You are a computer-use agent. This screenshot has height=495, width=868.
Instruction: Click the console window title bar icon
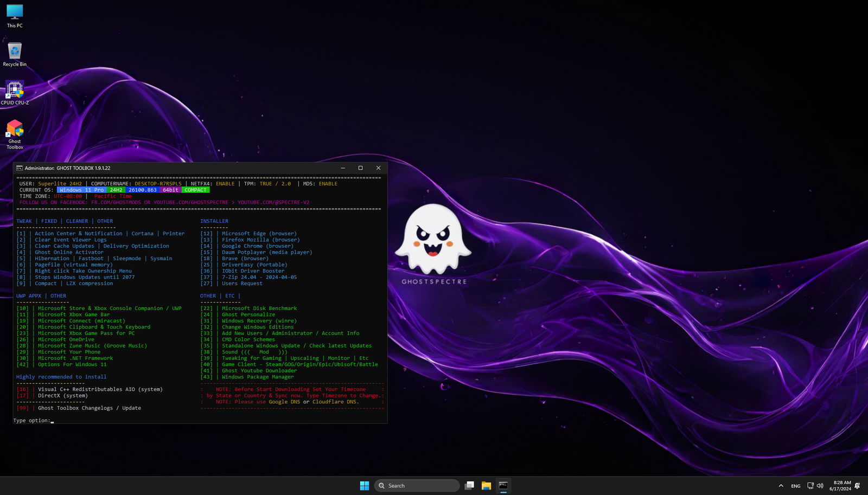coord(20,168)
